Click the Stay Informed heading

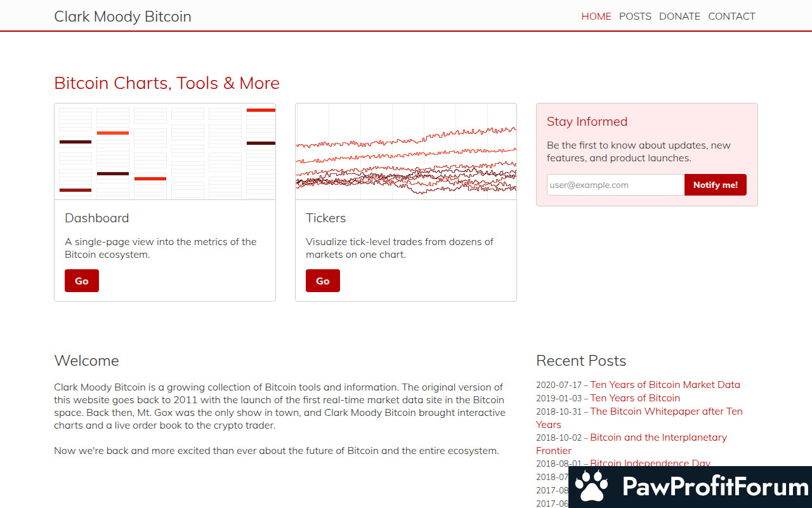587,121
